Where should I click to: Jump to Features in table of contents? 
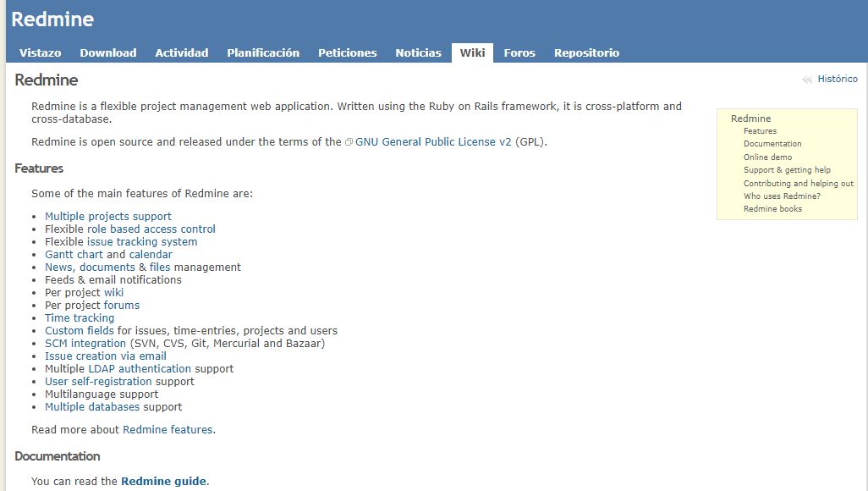(x=760, y=130)
